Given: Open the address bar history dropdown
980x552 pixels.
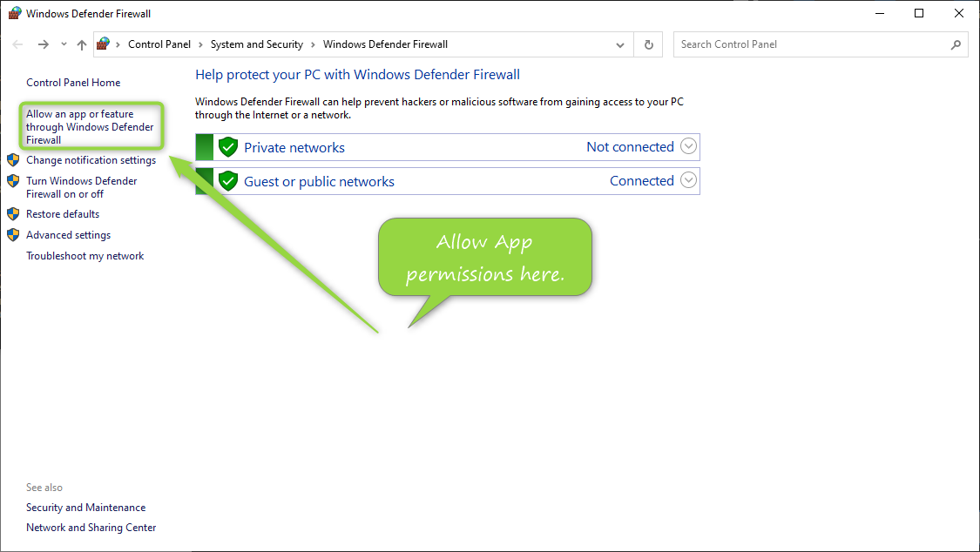Looking at the screenshot, I should click(x=620, y=45).
